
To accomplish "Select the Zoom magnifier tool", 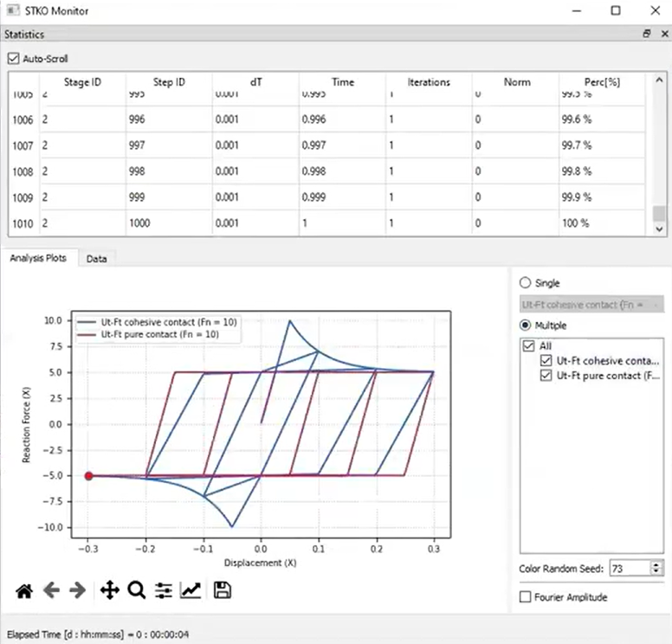I will click(x=136, y=590).
